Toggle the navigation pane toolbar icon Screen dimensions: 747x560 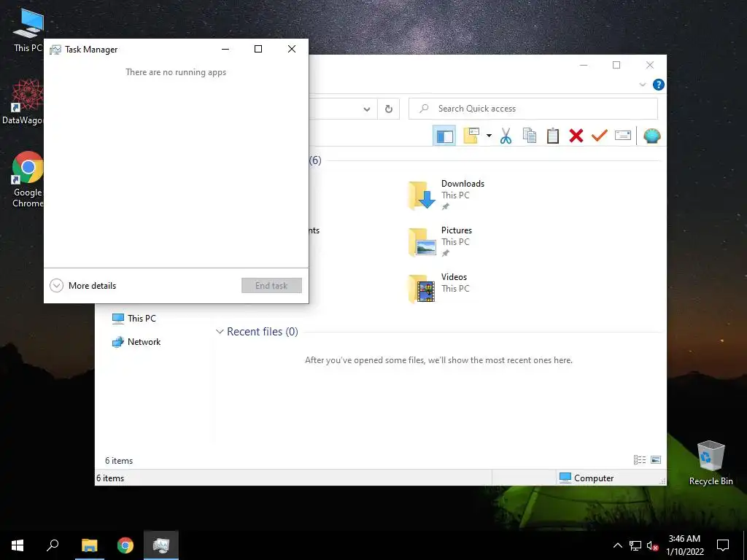click(x=444, y=136)
